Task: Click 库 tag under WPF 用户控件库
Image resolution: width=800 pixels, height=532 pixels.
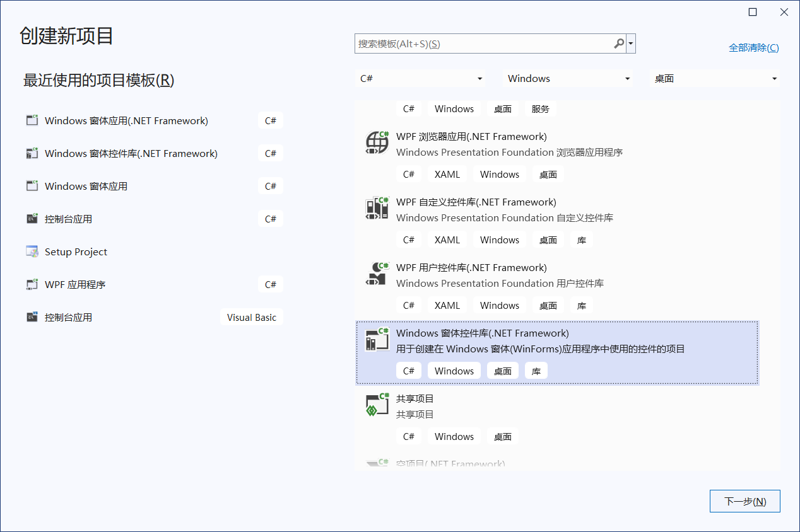Action: tap(582, 306)
